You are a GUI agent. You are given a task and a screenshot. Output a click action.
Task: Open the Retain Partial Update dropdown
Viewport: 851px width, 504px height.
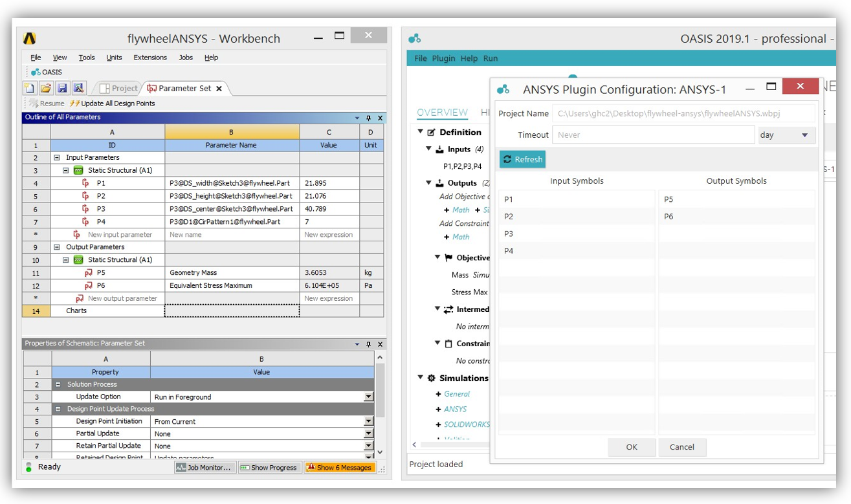click(x=368, y=446)
